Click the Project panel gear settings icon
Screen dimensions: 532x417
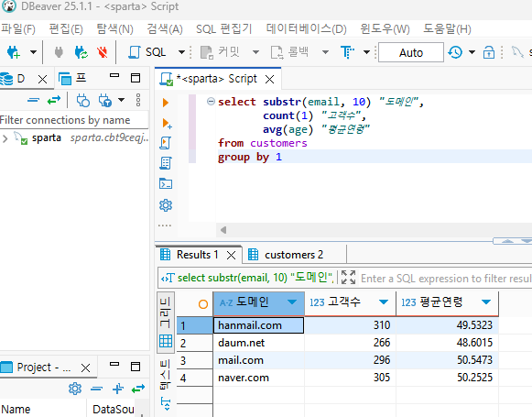pyautogui.click(x=75, y=389)
